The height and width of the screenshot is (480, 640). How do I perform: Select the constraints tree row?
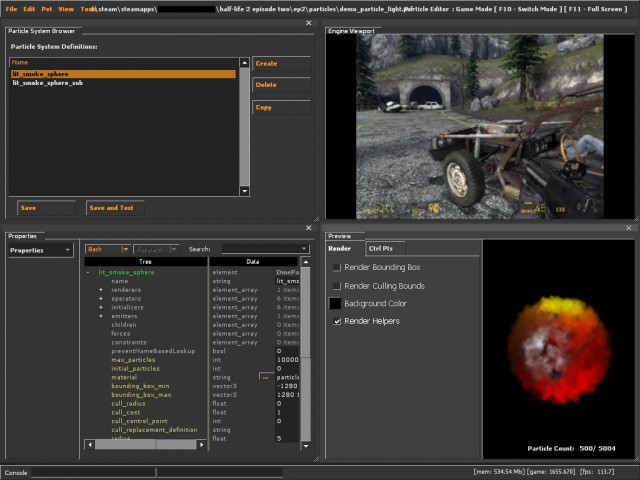[129, 342]
